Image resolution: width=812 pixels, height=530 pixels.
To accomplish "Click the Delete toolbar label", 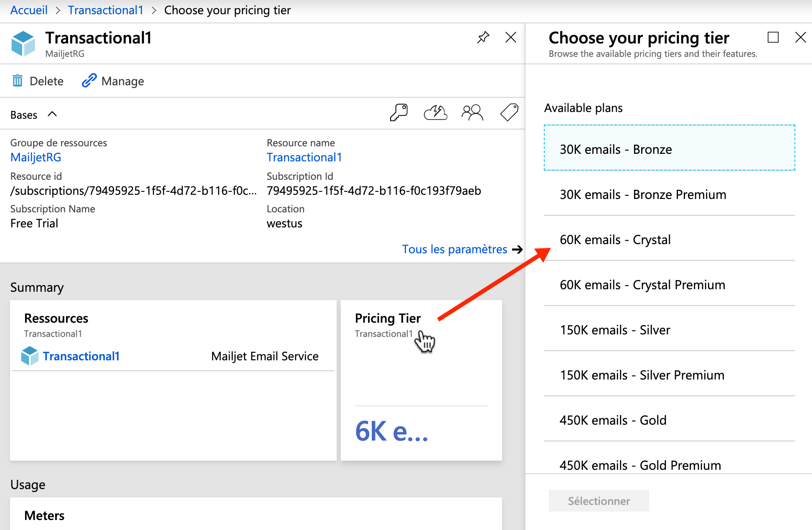I will click(x=46, y=81).
